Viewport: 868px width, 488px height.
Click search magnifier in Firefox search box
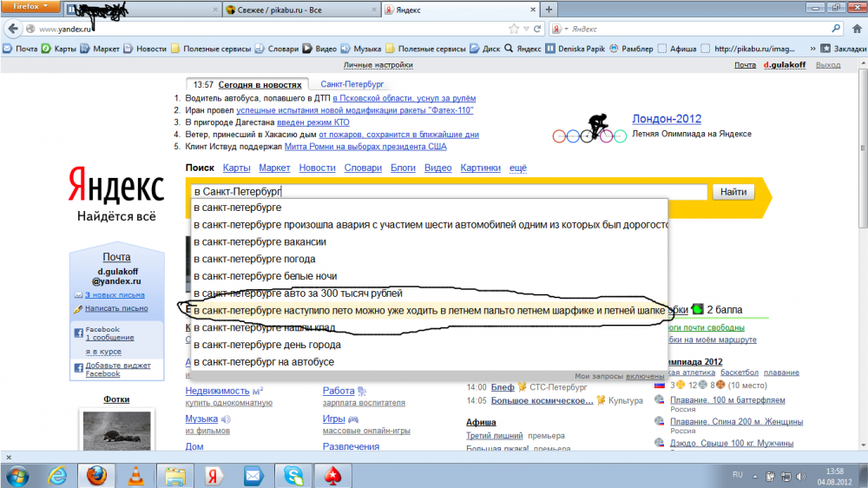pyautogui.click(x=836, y=29)
